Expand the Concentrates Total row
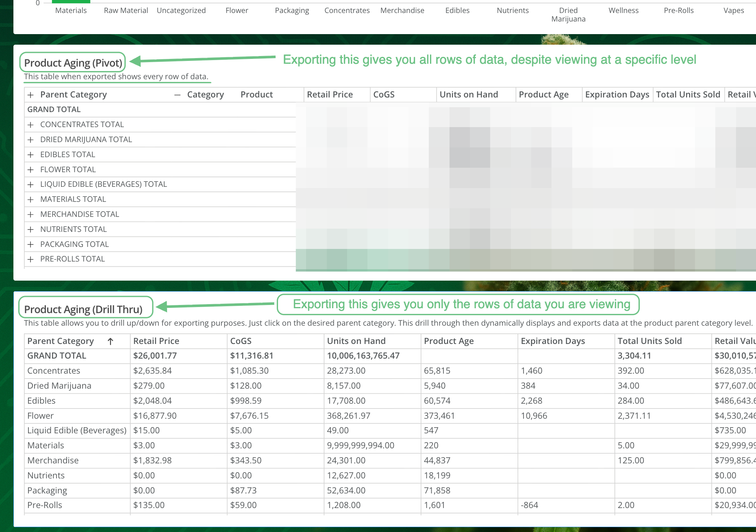This screenshot has width=756, height=532. (30, 125)
